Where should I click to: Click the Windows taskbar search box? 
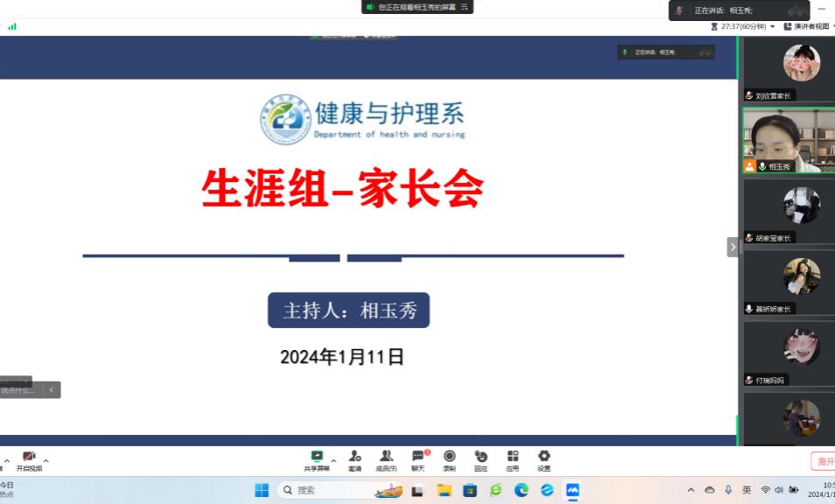click(x=341, y=490)
